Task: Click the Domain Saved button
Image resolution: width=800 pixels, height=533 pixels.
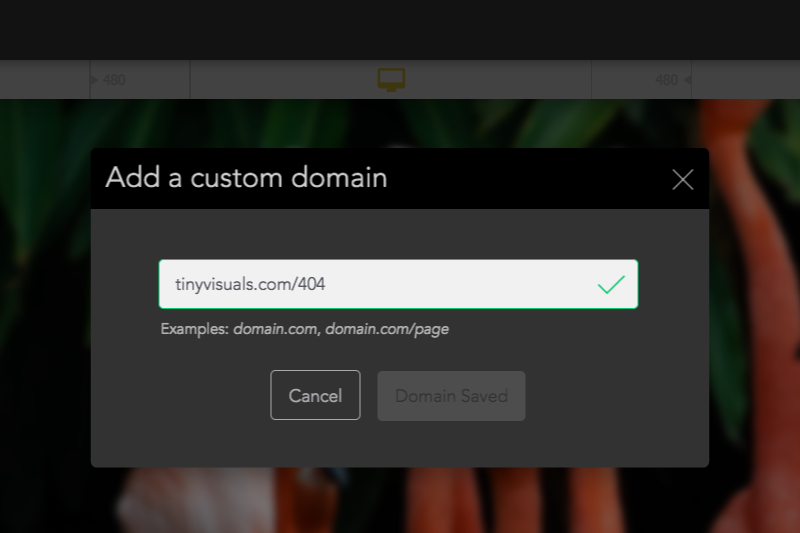Action: [x=451, y=396]
